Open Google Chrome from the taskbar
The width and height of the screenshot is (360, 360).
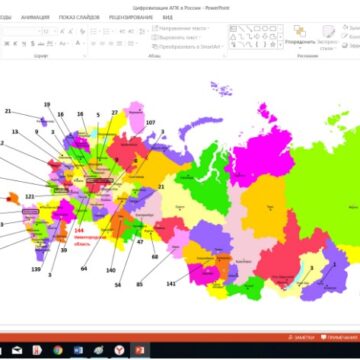[58, 350]
